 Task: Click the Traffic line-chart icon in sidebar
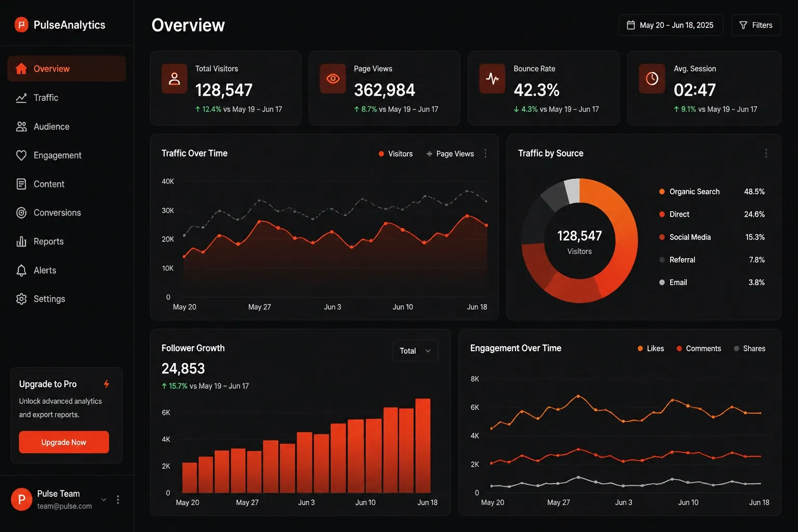(21, 98)
